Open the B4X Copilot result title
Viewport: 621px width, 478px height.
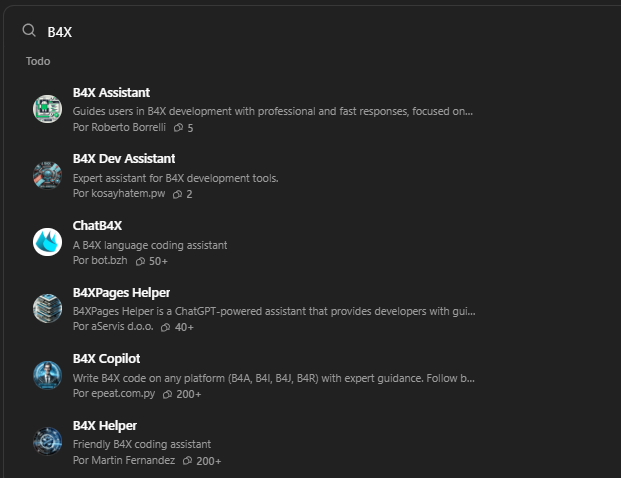pyautogui.click(x=106, y=358)
